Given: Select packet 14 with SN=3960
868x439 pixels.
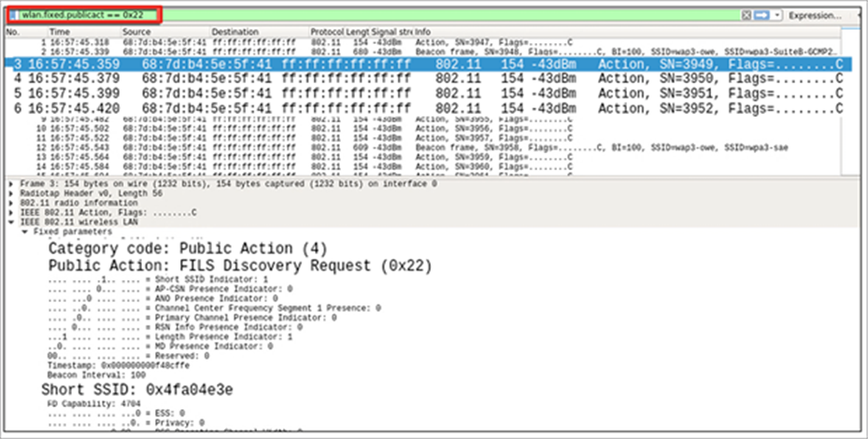Looking at the screenshot, I should pos(423,166).
